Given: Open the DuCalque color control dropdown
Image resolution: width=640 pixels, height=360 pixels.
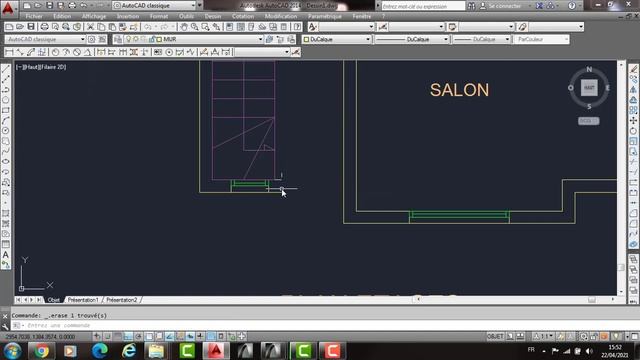Looking at the screenshot, I should tap(336, 39).
